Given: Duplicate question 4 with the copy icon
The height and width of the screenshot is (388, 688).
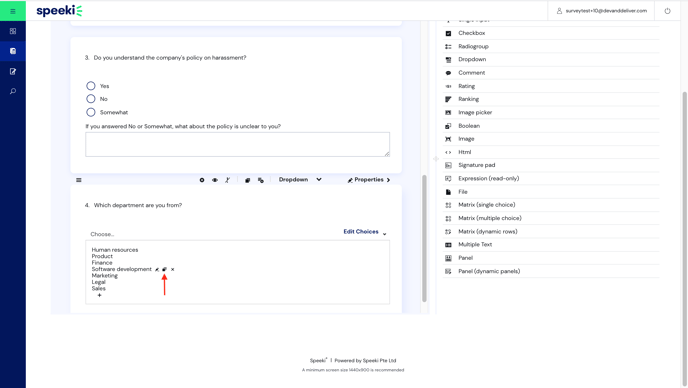Looking at the screenshot, I should click(x=247, y=180).
